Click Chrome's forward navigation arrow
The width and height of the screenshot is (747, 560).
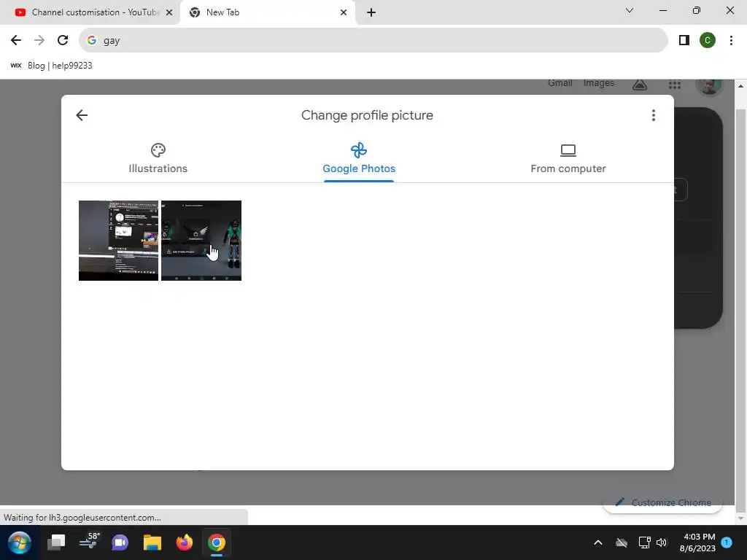39,41
